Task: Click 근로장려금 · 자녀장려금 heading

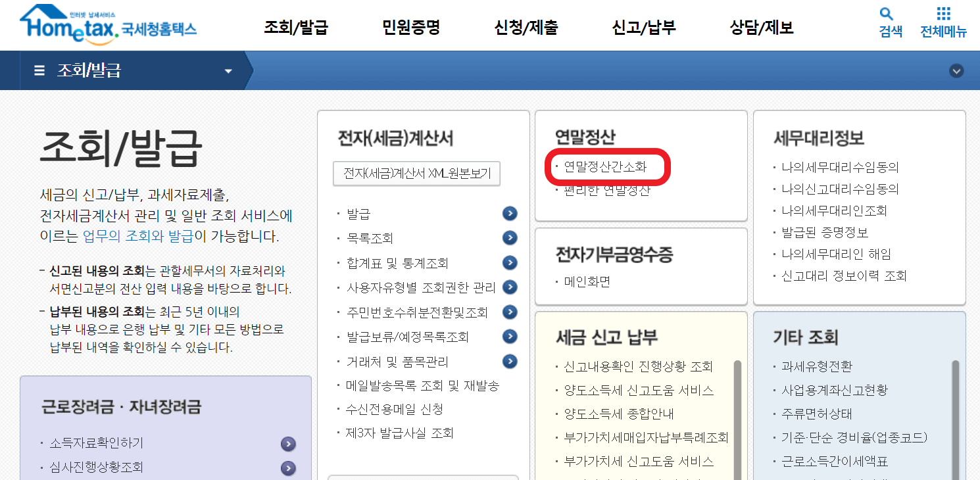Action: (x=121, y=406)
